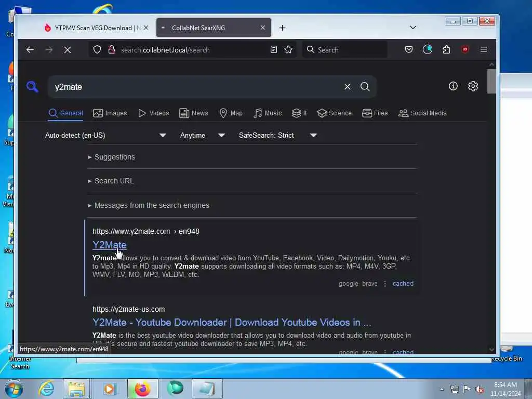Viewport: 532px width, 399px height.
Task: Click the page vertical scrollbar thumb
Action: [x=491, y=81]
